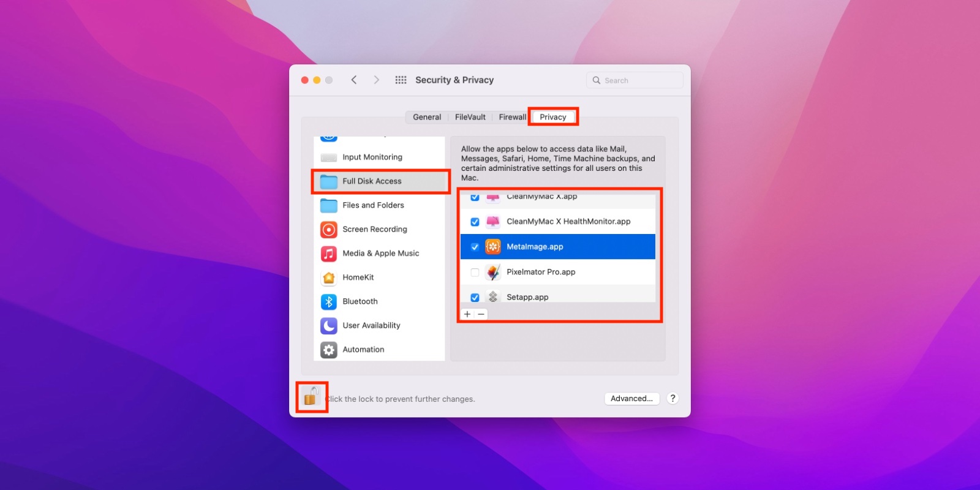Click the MetaImage.app icon
Viewport: 980px width, 490px height.
(x=493, y=247)
